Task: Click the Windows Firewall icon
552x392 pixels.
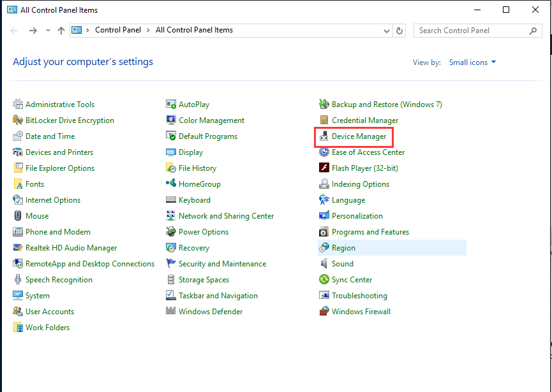Action: pos(324,312)
